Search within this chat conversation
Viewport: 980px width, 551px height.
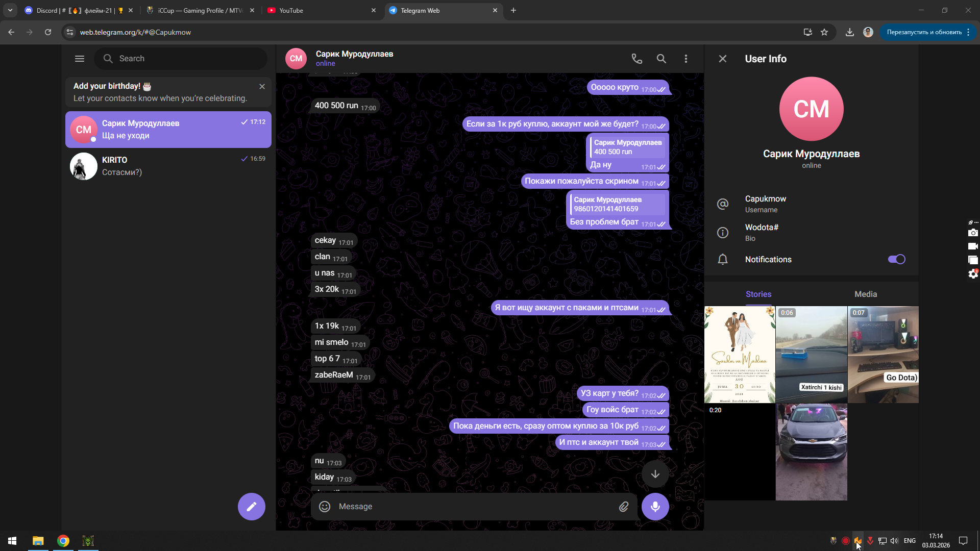coord(661,59)
